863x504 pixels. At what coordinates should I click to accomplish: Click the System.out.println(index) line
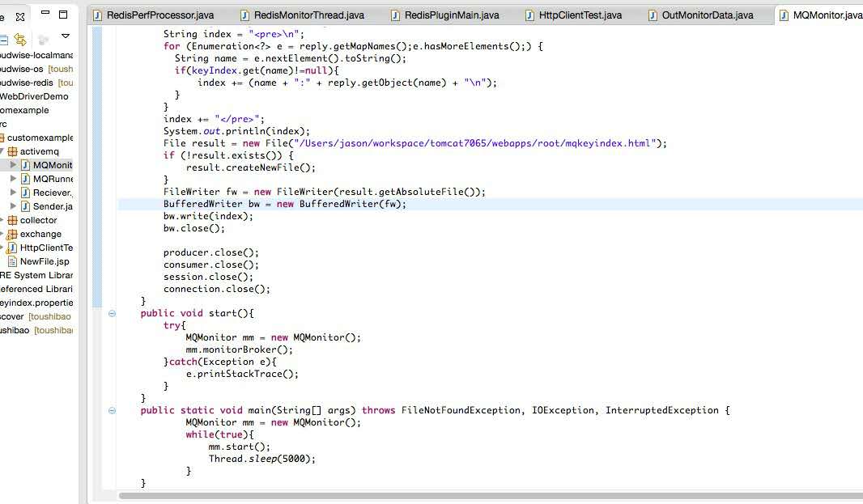tap(236, 132)
